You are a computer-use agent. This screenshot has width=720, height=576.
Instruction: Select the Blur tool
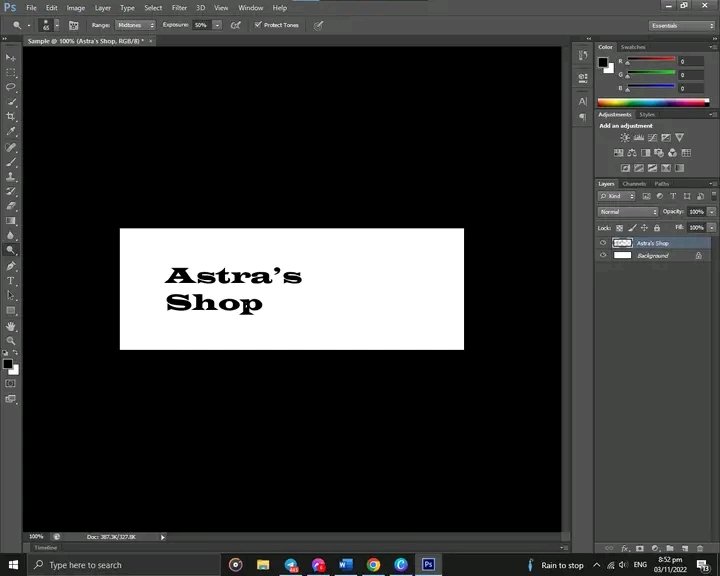10,236
